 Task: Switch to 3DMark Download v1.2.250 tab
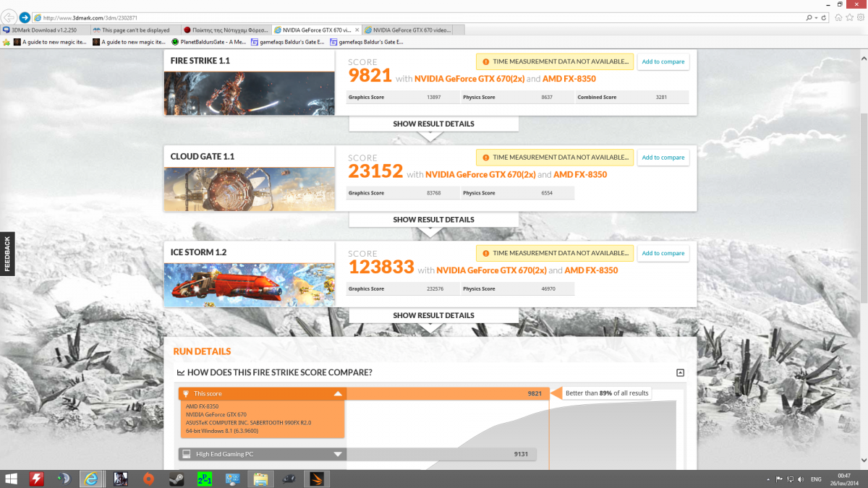tap(46, 30)
